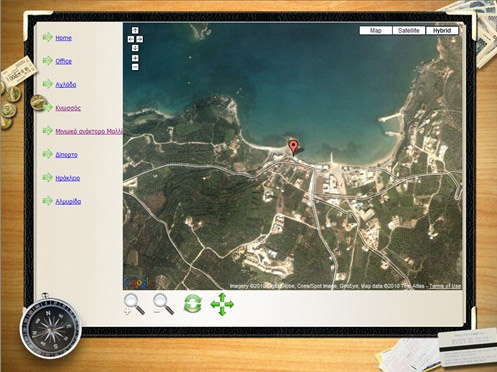Select the red location marker pin
Screen dimensions: 497x372
point(293,148)
